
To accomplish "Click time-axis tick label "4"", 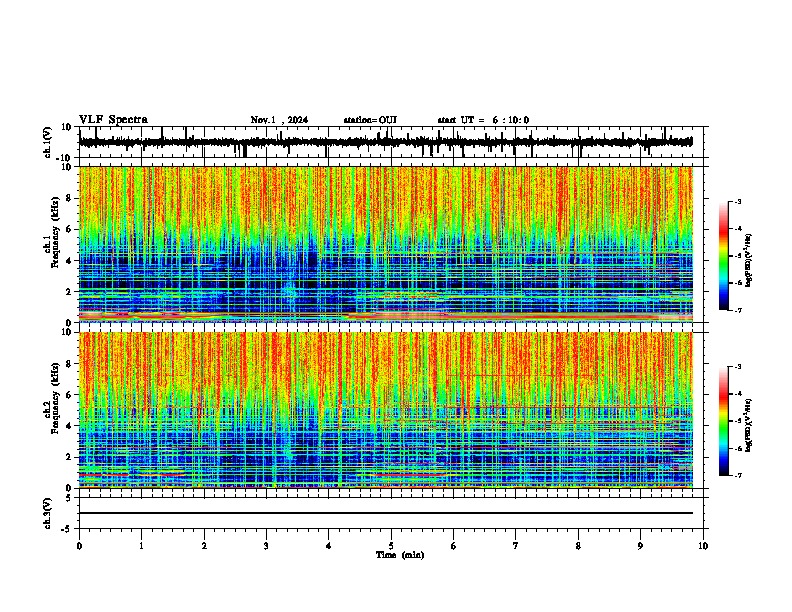I will click(x=328, y=546).
